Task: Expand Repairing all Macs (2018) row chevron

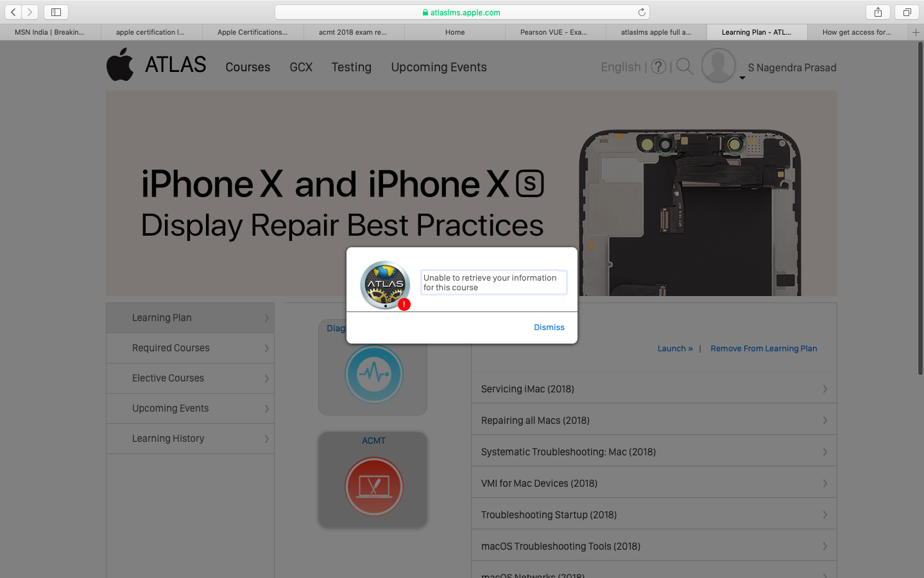Action: point(825,420)
